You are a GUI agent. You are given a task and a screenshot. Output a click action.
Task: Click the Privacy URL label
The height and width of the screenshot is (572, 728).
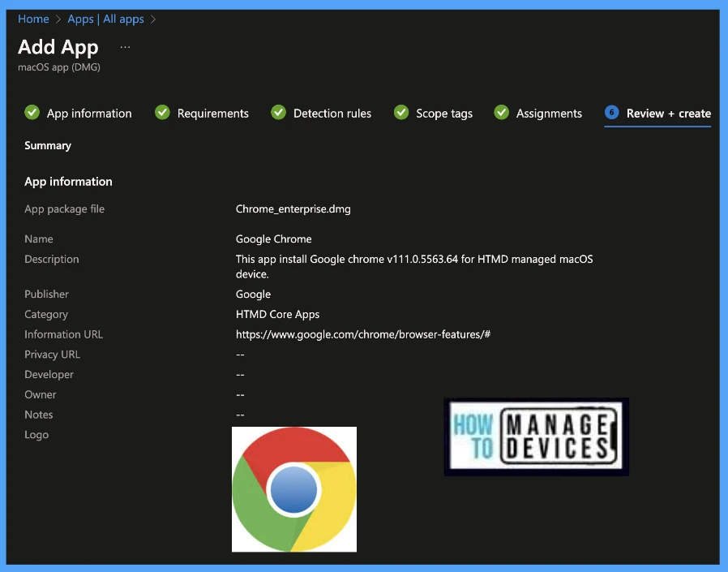point(53,355)
